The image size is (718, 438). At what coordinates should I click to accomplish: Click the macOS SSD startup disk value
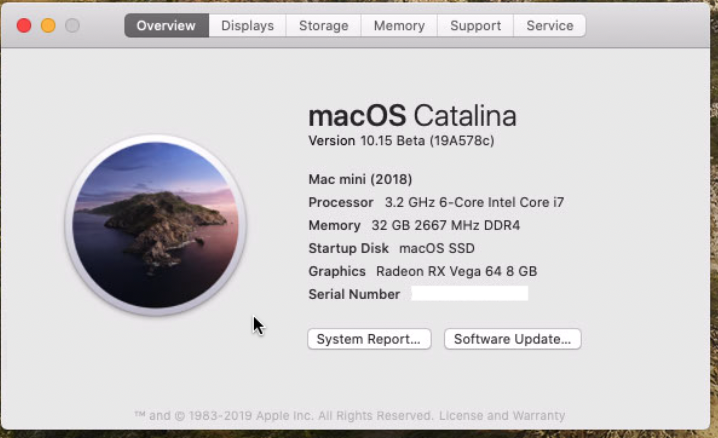[x=437, y=249]
